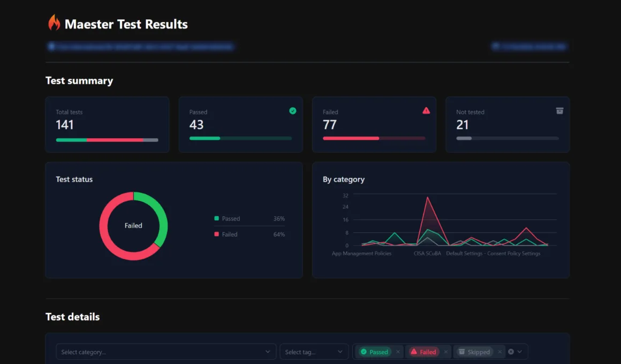The height and width of the screenshot is (364, 621).
Task: Click the CISA SCuBA peak in category chart
Action: (x=427, y=198)
